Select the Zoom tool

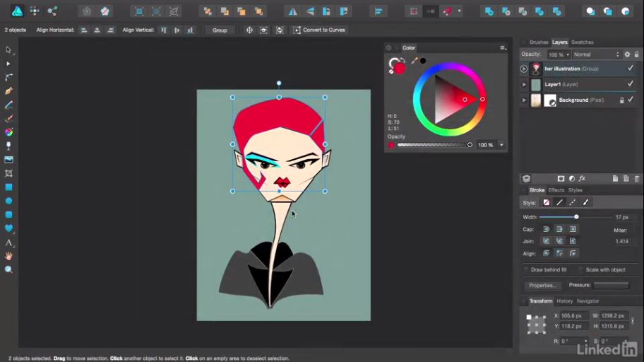point(8,269)
